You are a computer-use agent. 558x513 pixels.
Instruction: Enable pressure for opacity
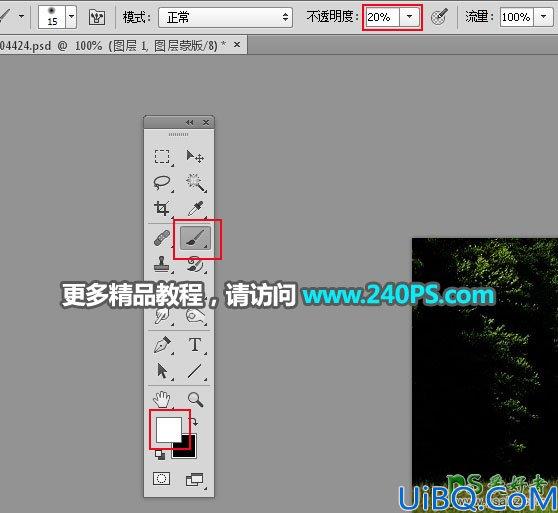[439, 17]
